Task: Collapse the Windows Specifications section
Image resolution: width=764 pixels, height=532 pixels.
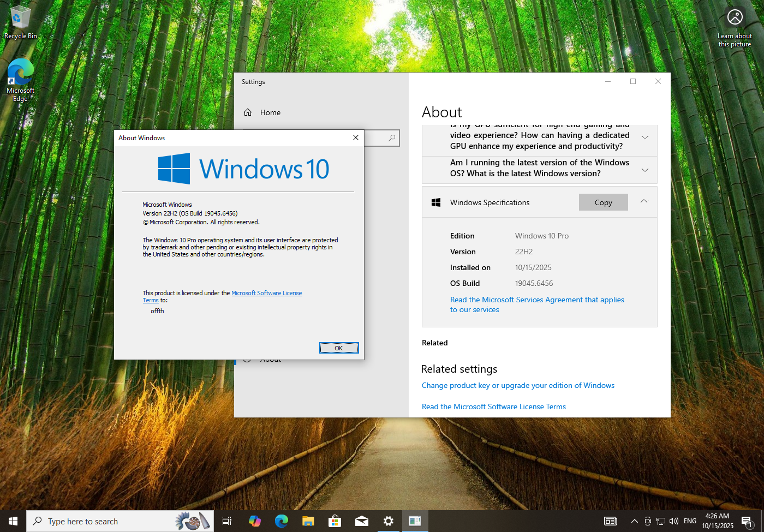Action: 644,202
